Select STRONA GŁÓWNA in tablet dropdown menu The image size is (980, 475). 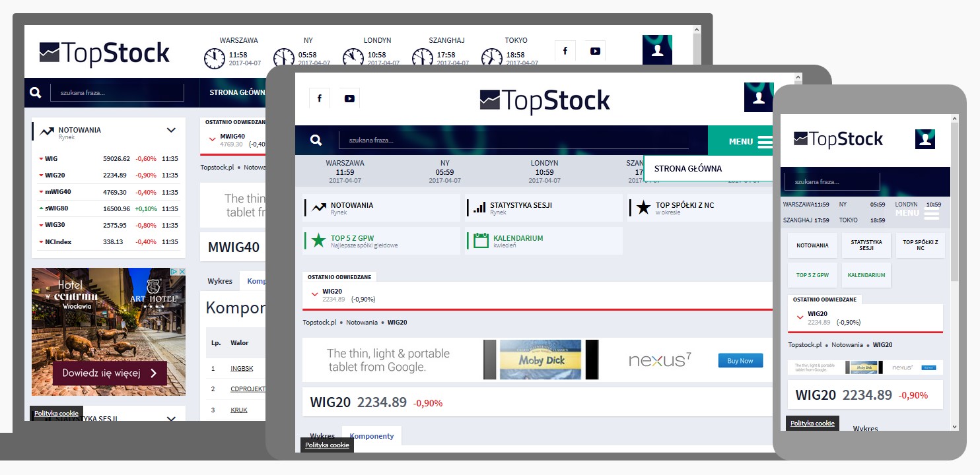[687, 168]
